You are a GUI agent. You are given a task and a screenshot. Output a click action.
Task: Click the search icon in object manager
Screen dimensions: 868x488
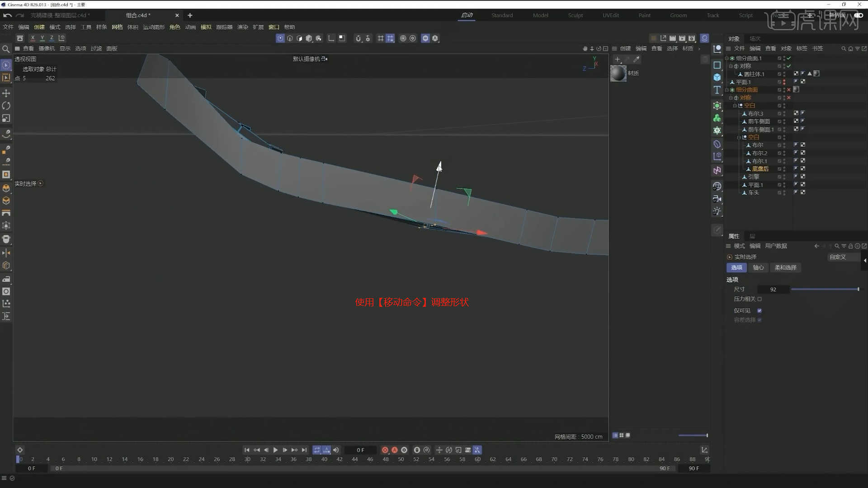(844, 49)
